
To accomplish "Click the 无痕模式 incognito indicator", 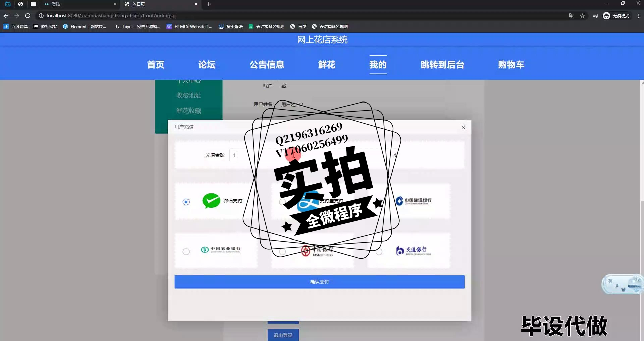I will pyautogui.click(x=616, y=16).
